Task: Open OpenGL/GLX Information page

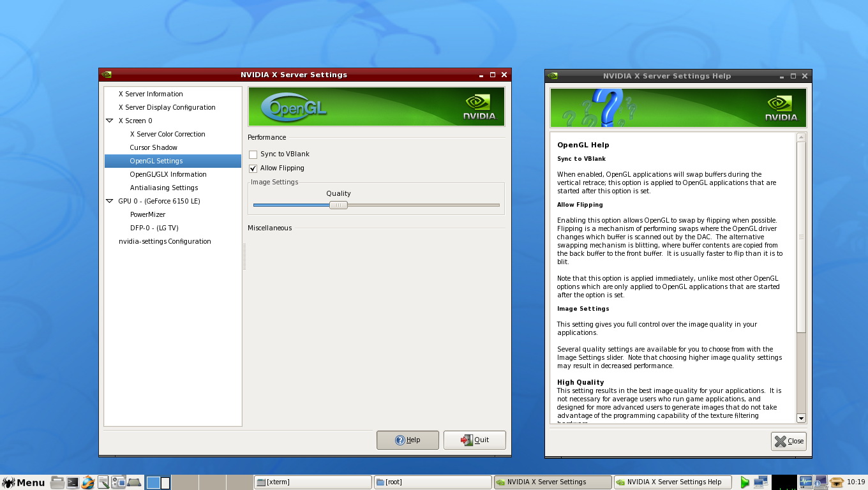Action: click(x=168, y=174)
